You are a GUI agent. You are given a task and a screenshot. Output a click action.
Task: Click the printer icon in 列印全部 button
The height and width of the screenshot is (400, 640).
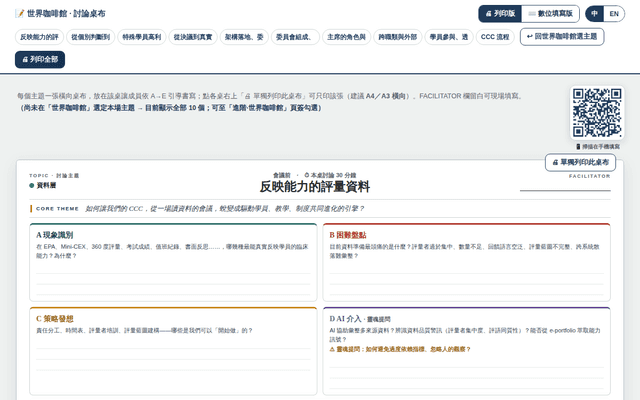click(x=25, y=60)
